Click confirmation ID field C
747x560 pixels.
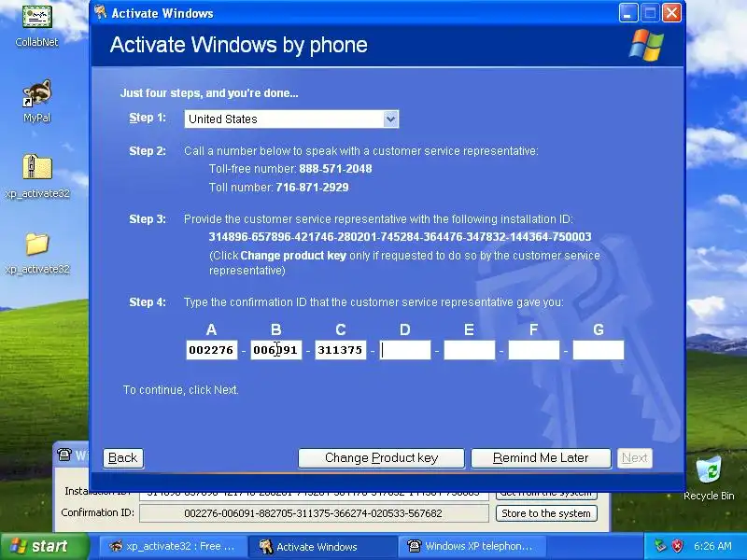(x=340, y=350)
